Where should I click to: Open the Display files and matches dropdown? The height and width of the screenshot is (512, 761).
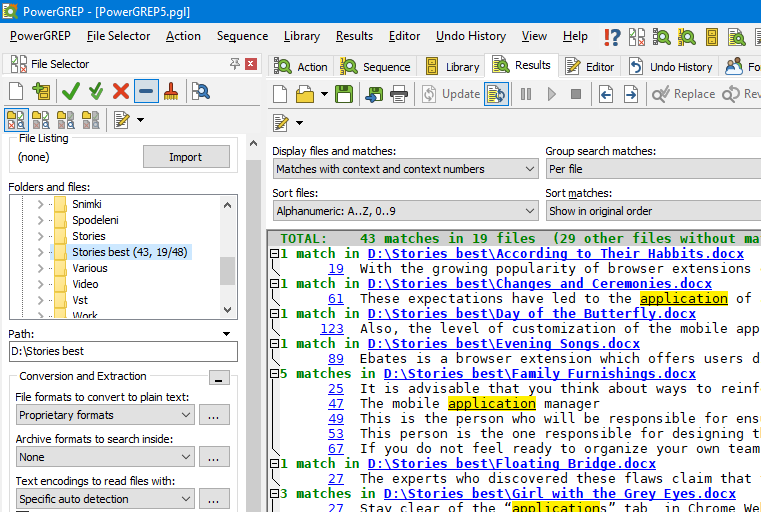coord(405,169)
